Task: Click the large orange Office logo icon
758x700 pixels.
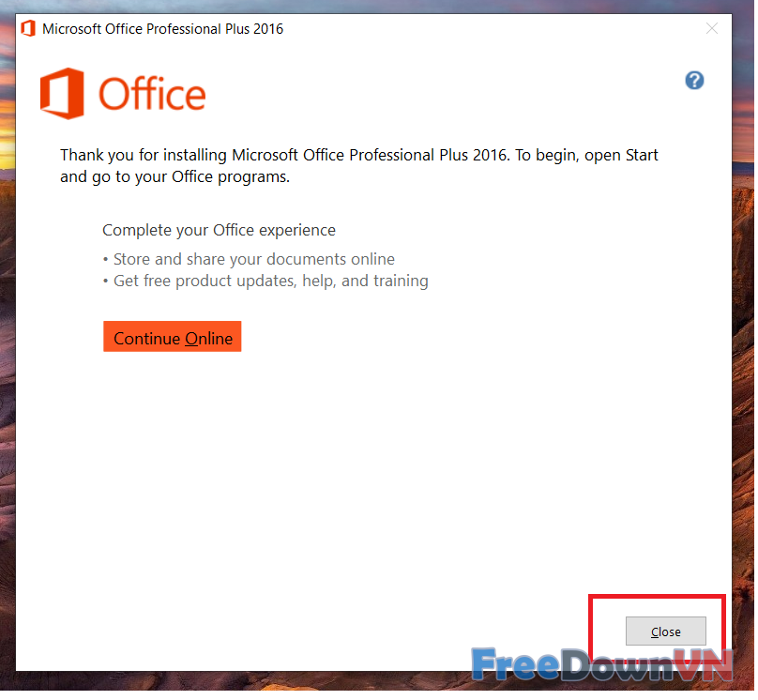Action: click(x=62, y=94)
